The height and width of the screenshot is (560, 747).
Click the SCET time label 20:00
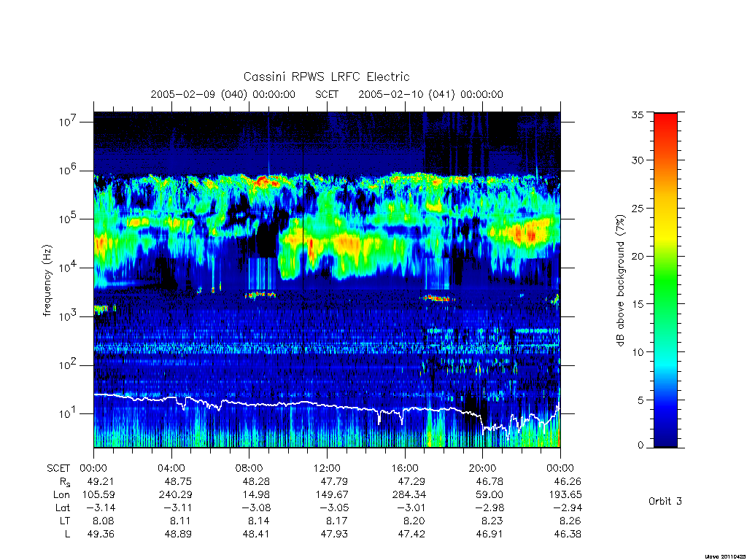click(x=483, y=468)
